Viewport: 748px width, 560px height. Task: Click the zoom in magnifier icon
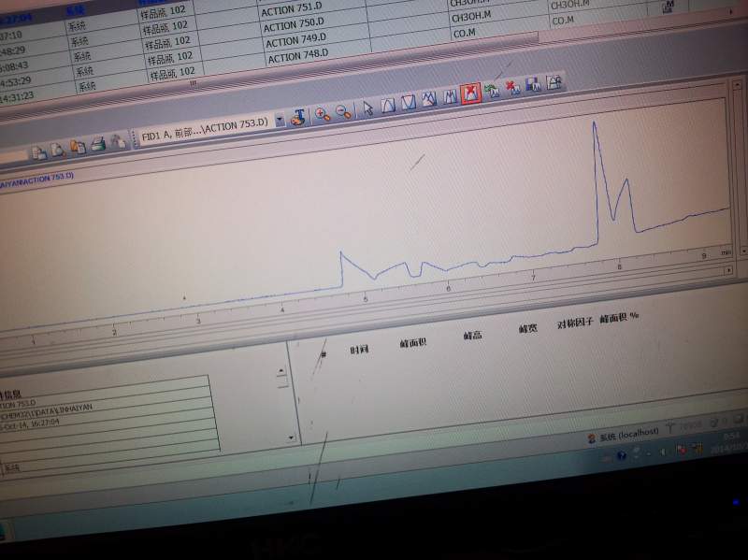[x=323, y=114]
